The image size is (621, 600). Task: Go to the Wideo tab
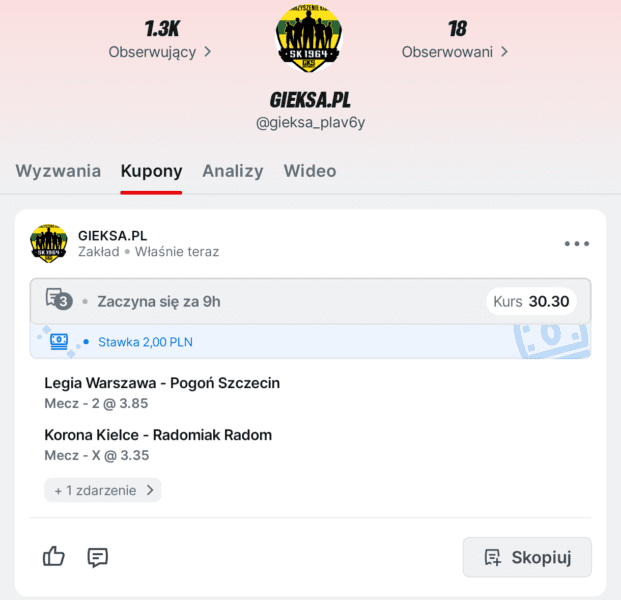click(310, 171)
